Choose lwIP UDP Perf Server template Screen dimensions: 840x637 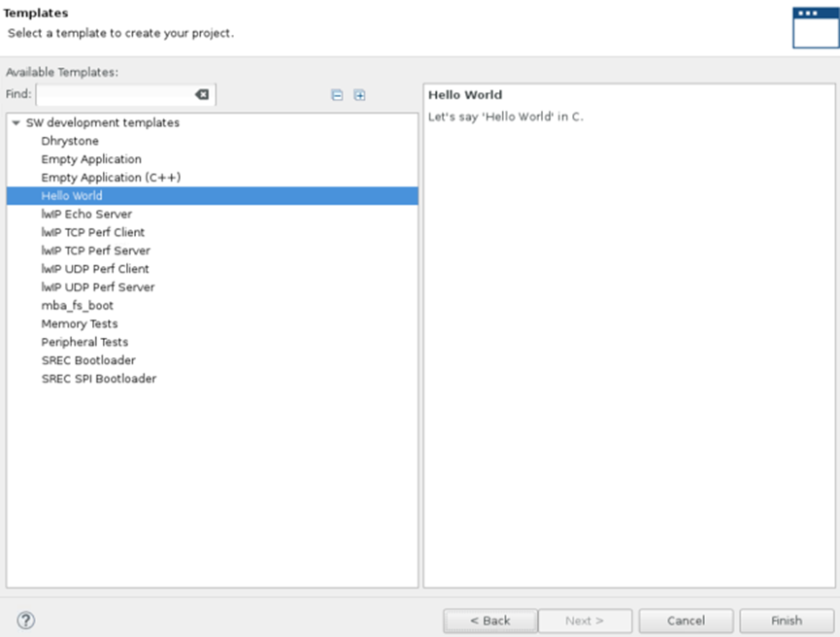point(98,286)
